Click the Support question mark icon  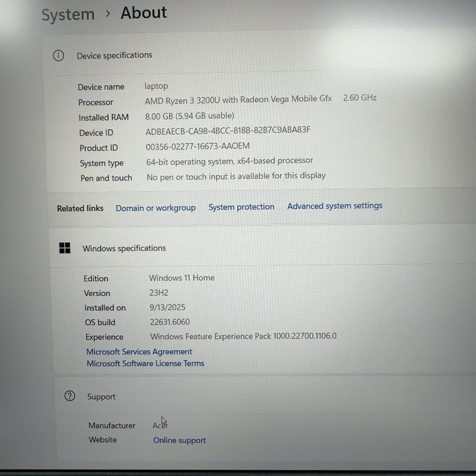click(x=70, y=396)
